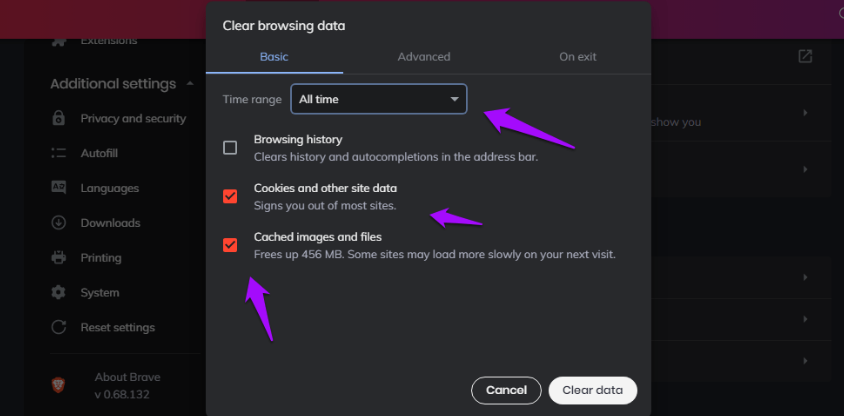
Task: Click the Cancel button
Action: 506,390
